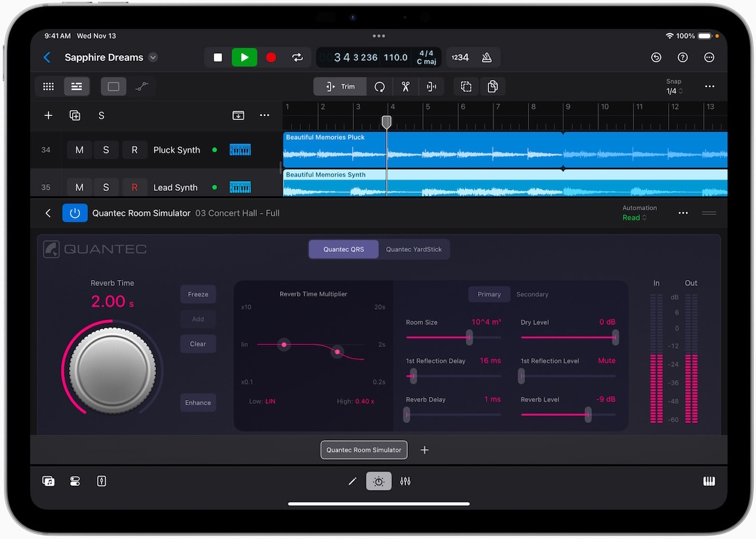Screen dimensions: 756x539
Task: Toggle the metronome click
Action: (487, 57)
